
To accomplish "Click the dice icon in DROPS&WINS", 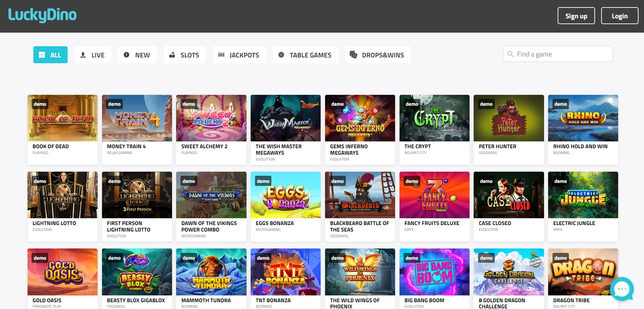I will pyautogui.click(x=354, y=55).
